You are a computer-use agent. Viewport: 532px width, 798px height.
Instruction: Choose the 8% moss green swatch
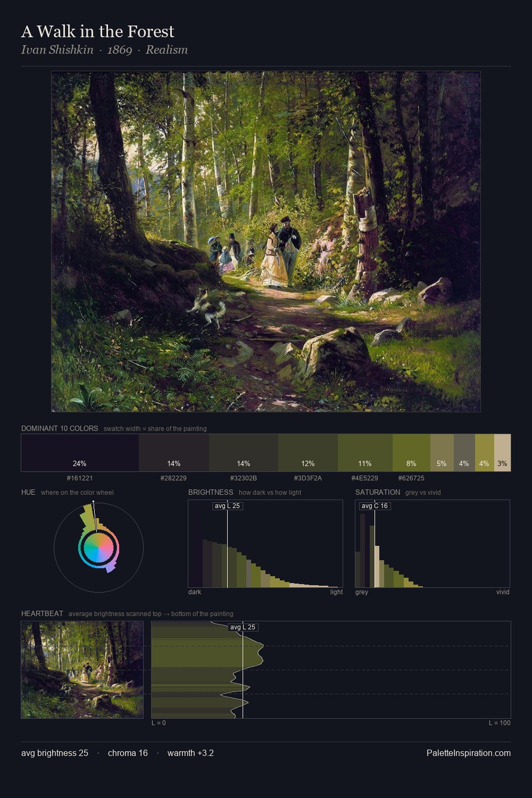[x=411, y=453]
